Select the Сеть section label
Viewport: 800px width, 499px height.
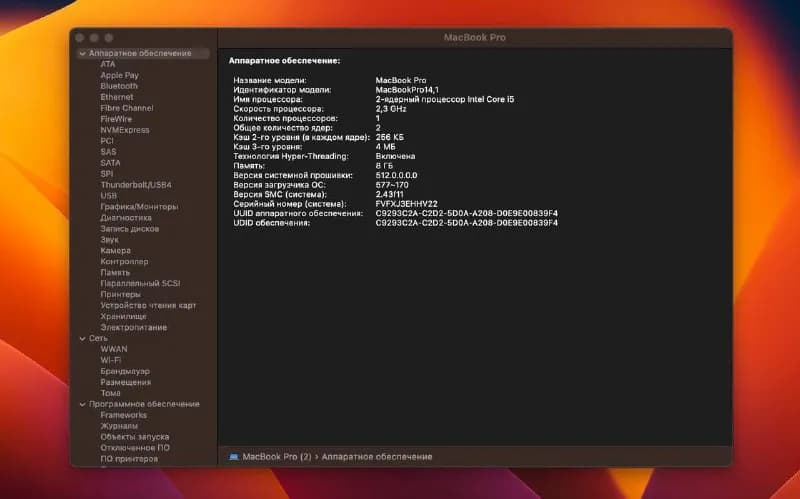click(x=98, y=338)
